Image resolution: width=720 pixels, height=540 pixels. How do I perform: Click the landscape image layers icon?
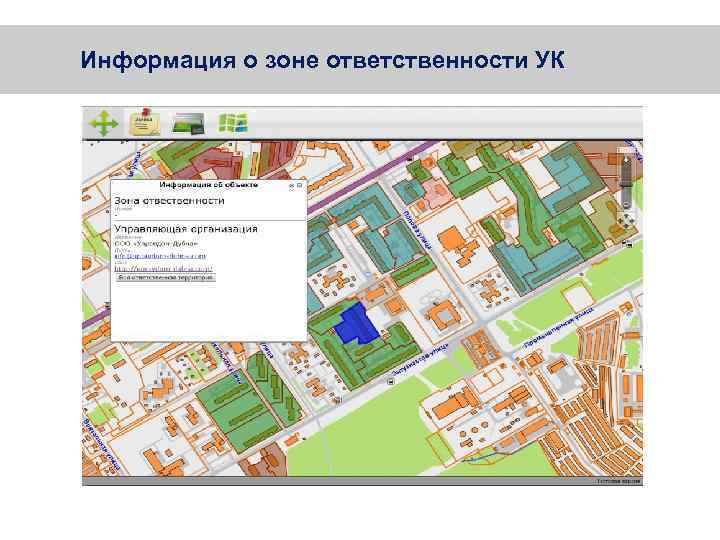[x=188, y=124]
